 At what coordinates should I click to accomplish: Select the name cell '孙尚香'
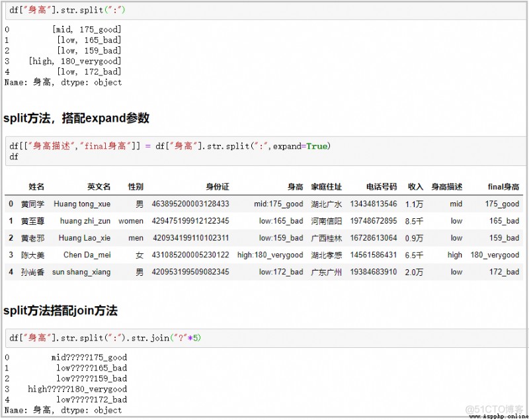click(x=32, y=272)
